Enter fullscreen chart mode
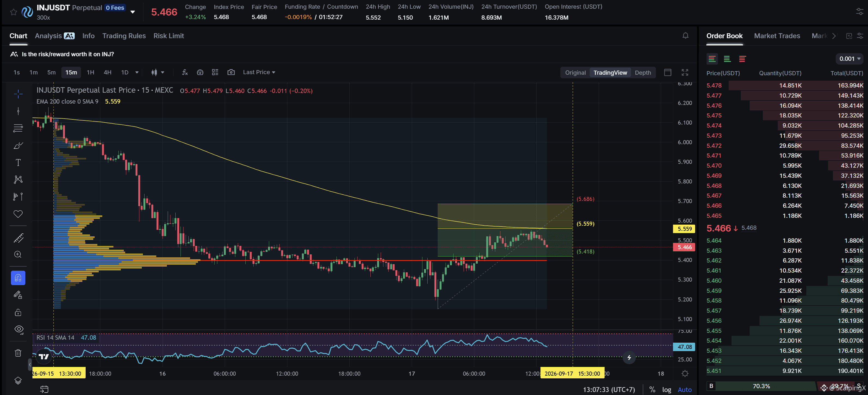The image size is (868, 395). pyautogui.click(x=685, y=73)
